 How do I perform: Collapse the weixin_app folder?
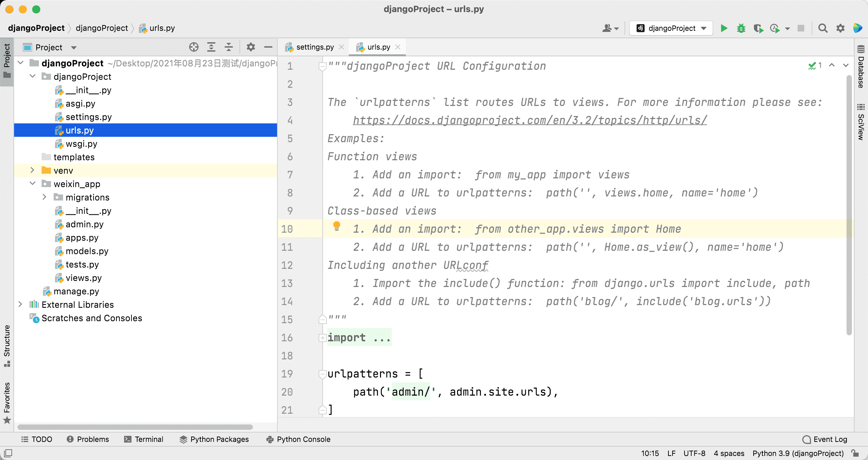[x=33, y=183]
